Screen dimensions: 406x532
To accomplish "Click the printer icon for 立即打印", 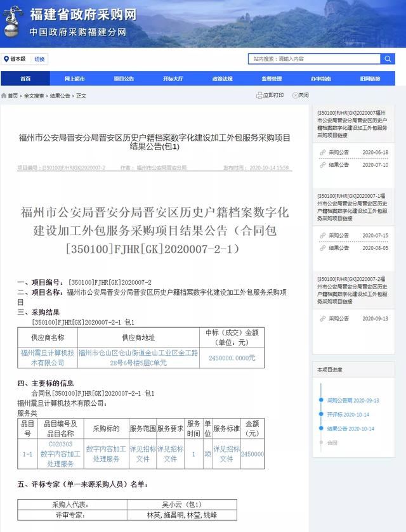I will pyautogui.click(x=259, y=95).
